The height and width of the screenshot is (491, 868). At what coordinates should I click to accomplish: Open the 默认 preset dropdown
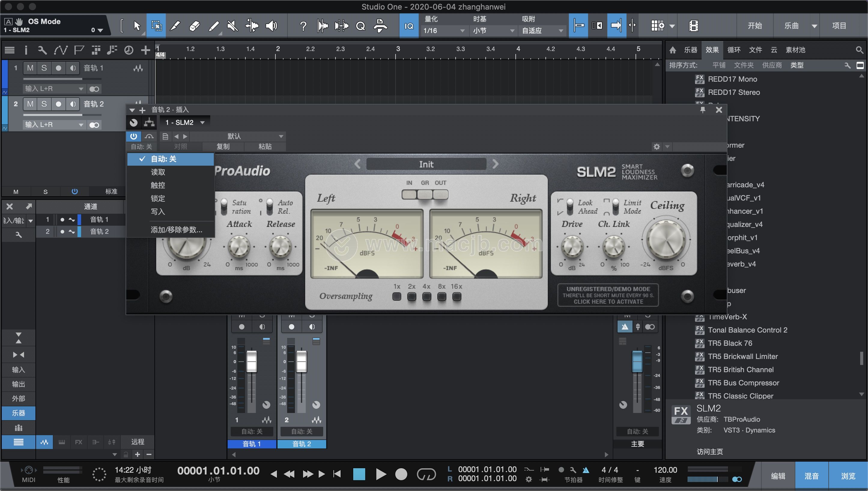pos(238,136)
